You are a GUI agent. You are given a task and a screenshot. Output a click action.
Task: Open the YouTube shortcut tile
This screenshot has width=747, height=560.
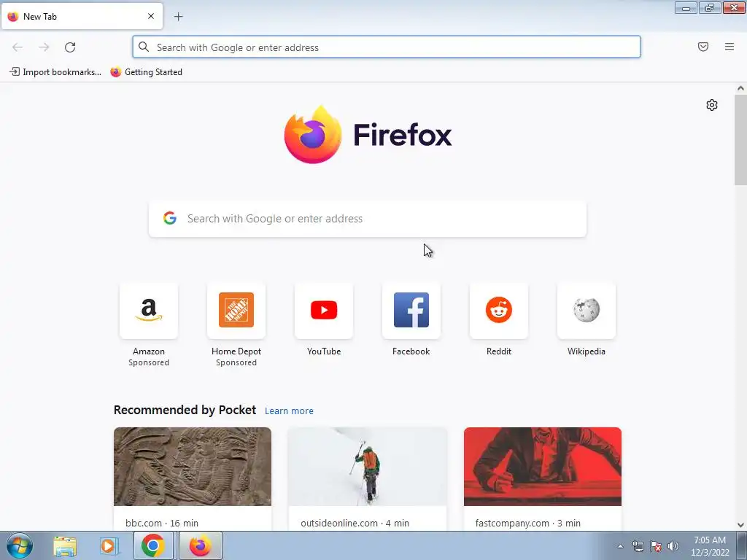(324, 311)
